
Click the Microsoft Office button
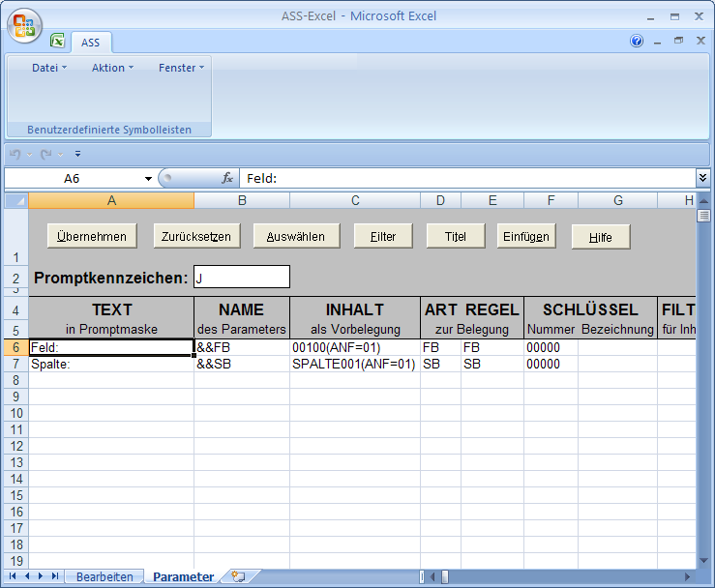[24, 26]
